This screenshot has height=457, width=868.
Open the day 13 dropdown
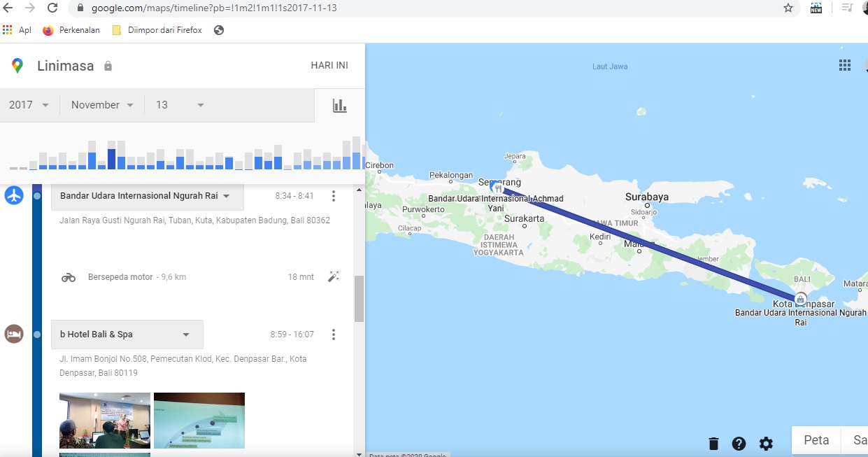(179, 105)
